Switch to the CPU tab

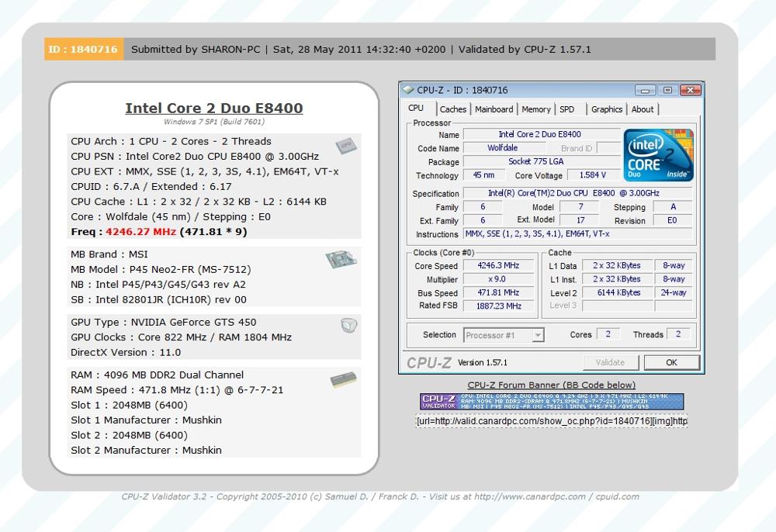point(416,109)
